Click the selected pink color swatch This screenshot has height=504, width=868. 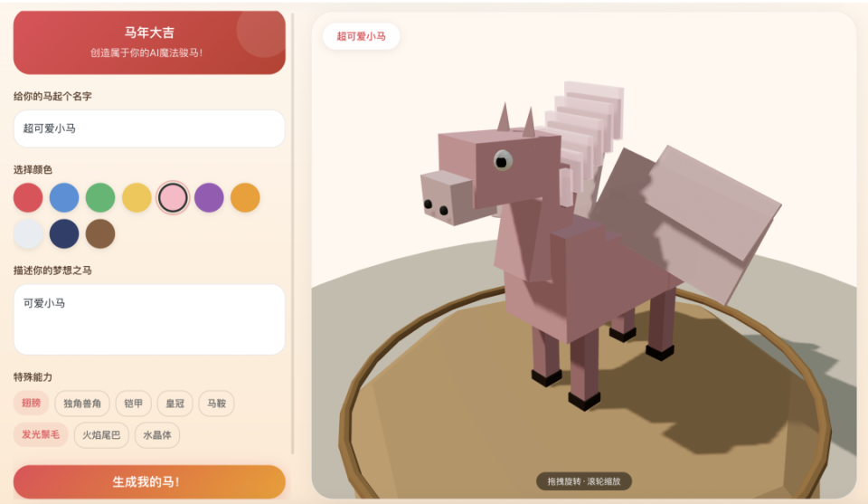173,198
